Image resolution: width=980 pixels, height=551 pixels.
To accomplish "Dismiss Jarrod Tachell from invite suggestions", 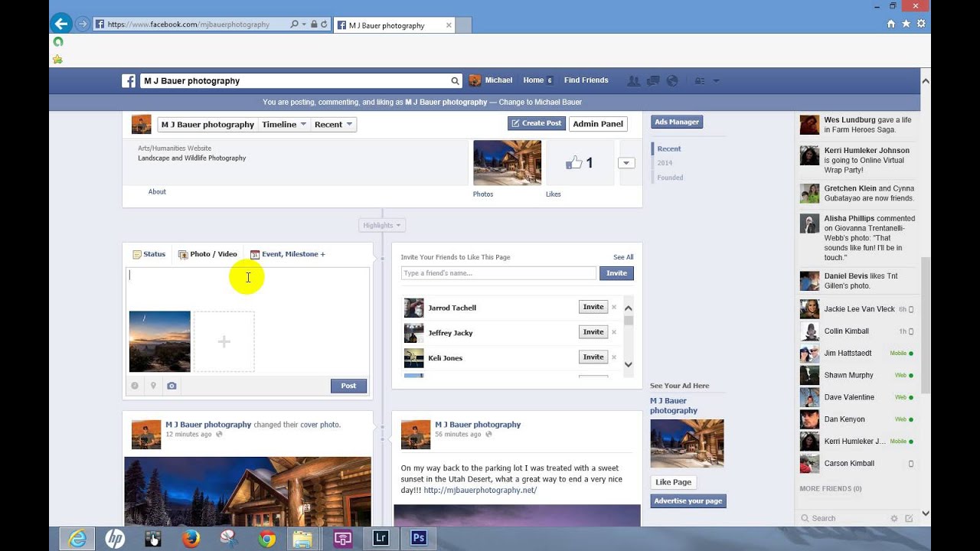I will (613, 308).
